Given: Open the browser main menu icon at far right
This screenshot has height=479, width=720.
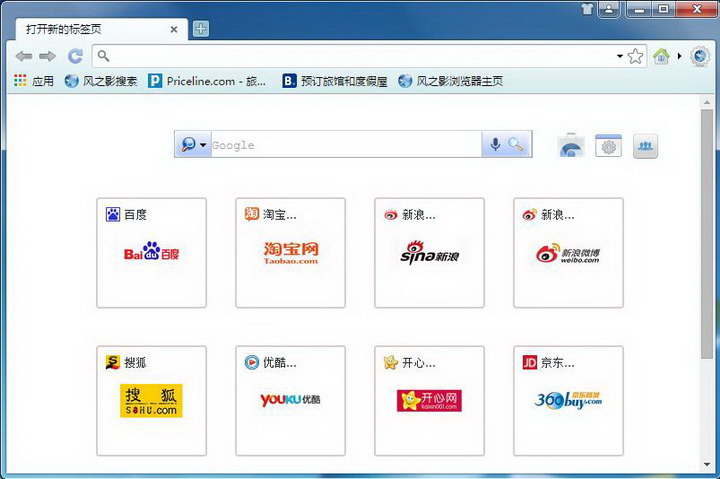Looking at the screenshot, I should point(700,56).
